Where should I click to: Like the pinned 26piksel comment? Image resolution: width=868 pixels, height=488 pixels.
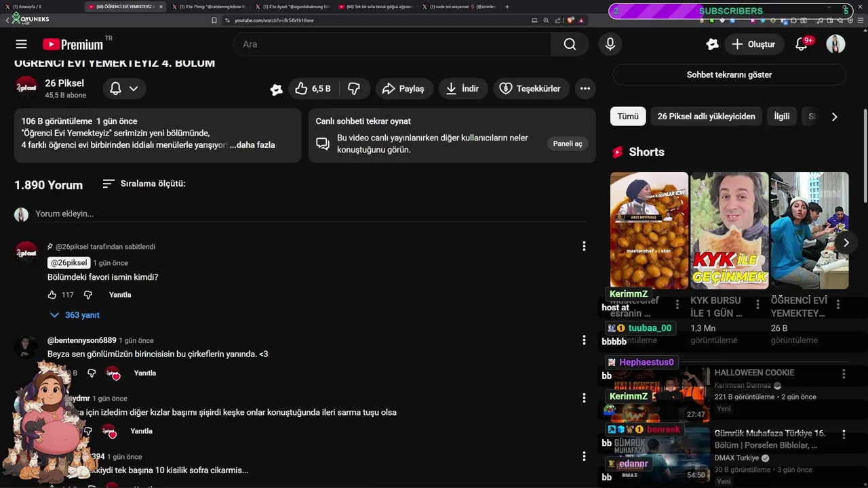tap(52, 295)
